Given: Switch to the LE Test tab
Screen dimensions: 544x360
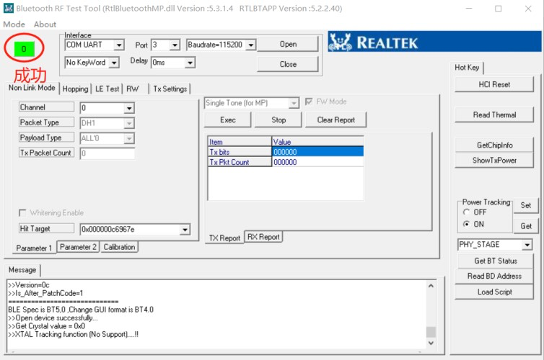Looking at the screenshot, I should coord(107,89).
